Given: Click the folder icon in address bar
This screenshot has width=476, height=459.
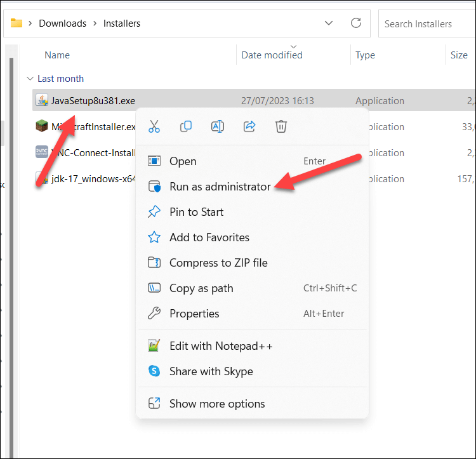Looking at the screenshot, I should click(x=17, y=23).
